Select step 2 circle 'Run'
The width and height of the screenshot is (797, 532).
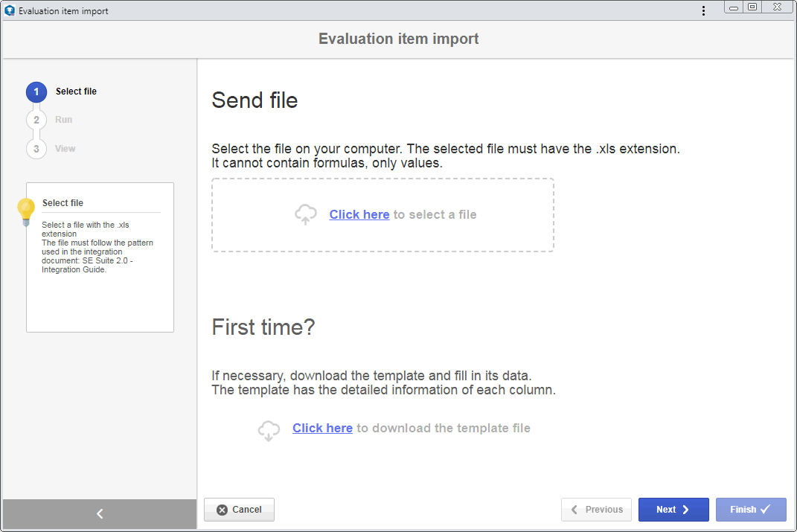pyautogui.click(x=36, y=120)
